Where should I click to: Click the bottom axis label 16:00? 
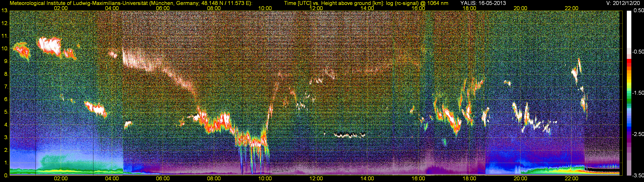click(418, 179)
